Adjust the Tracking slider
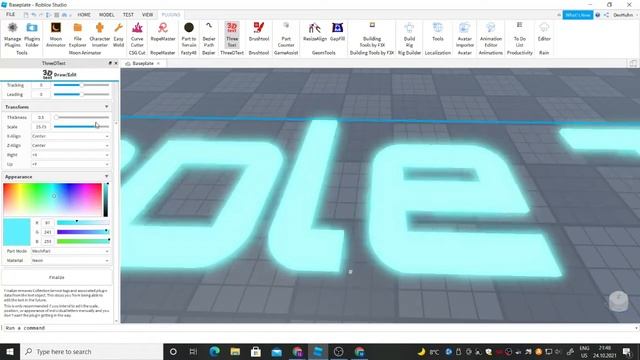 pyautogui.click(x=82, y=85)
